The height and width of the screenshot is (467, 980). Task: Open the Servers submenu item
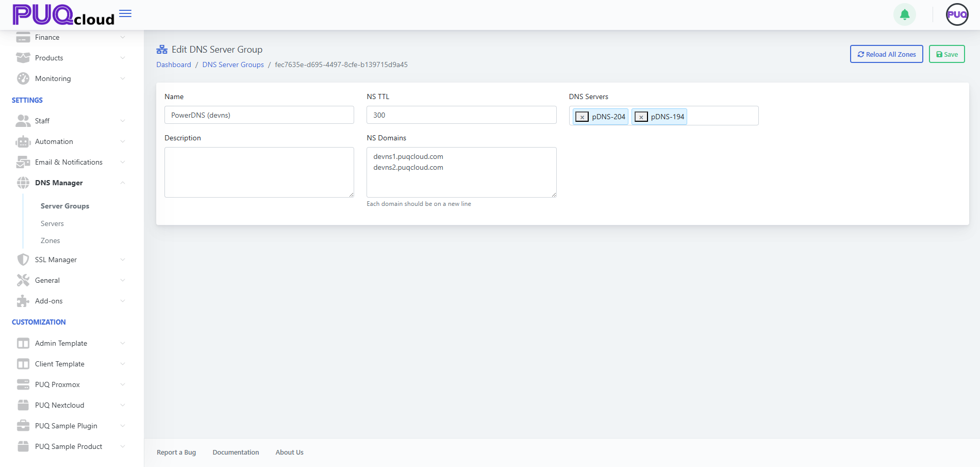[x=52, y=223]
